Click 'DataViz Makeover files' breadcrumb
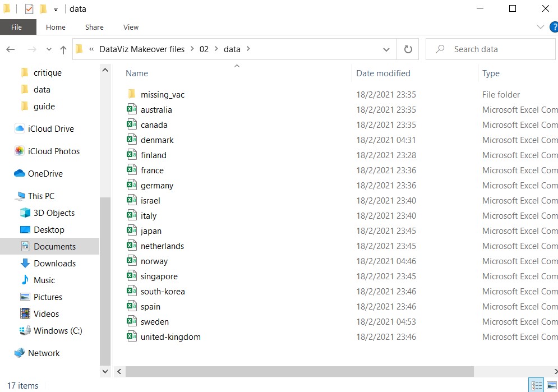The image size is (558, 392). click(141, 49)
